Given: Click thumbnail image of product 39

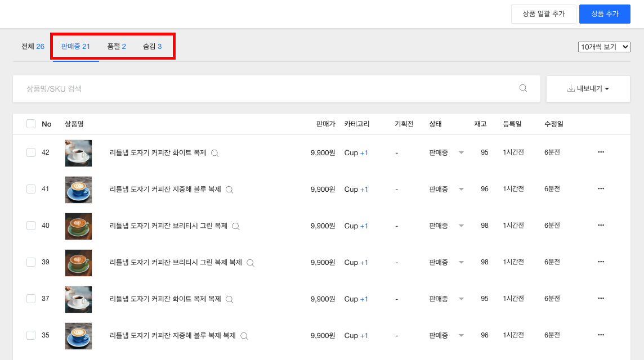Looking at the screenshot, I should [78, 263].
